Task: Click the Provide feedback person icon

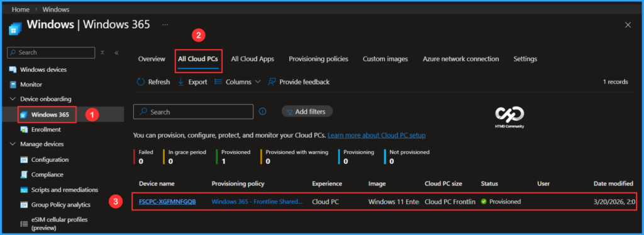Action: [272, 82]
